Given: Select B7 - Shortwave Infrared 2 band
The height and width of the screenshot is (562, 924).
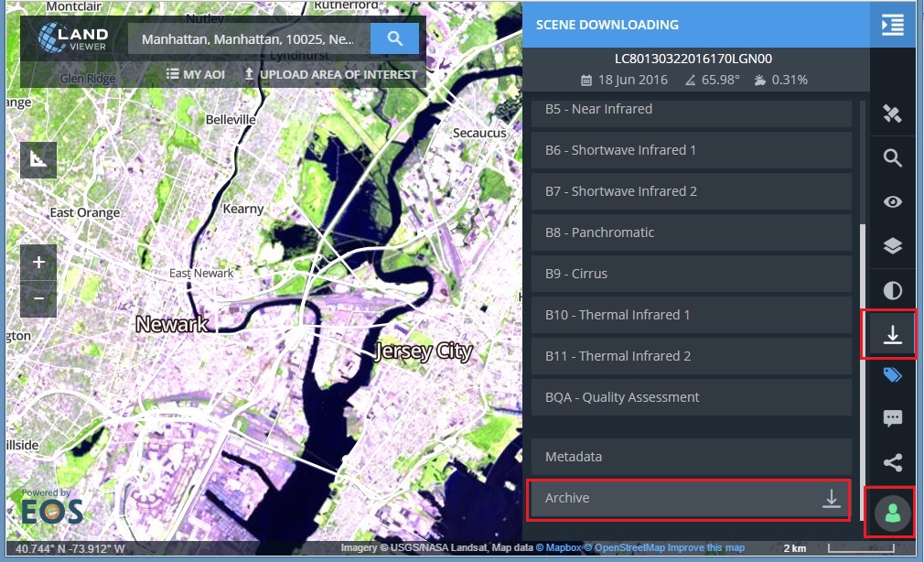Looking at the screenshot, I should 692,191.
